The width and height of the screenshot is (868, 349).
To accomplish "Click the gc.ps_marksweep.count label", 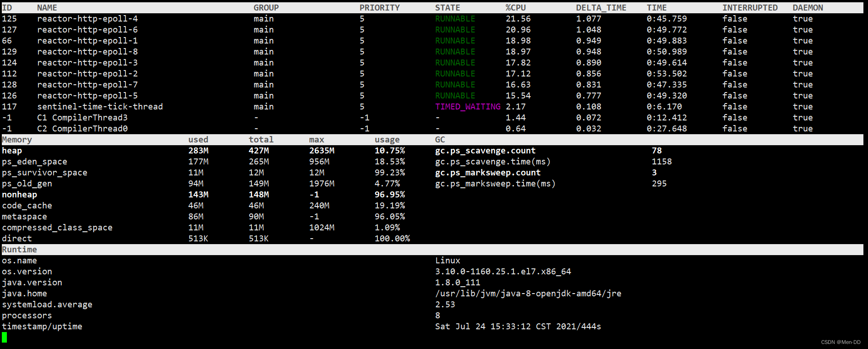I will [488, 173].
